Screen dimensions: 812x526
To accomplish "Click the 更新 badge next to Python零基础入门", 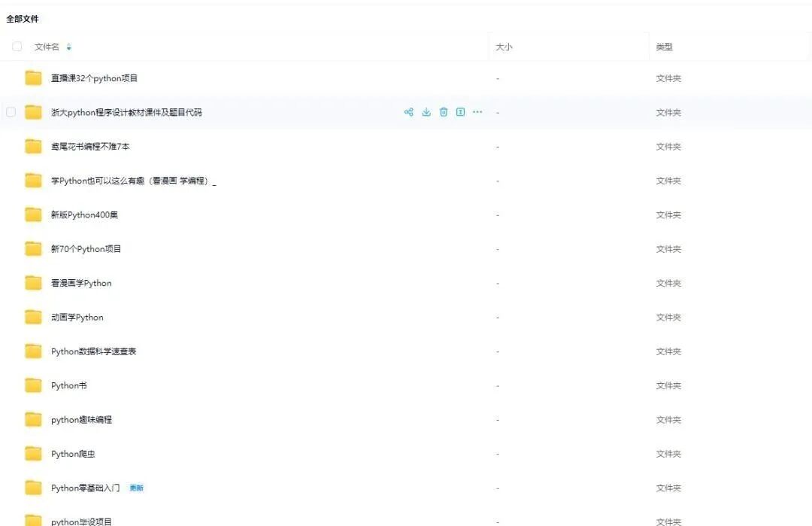I will coord(136,488).
